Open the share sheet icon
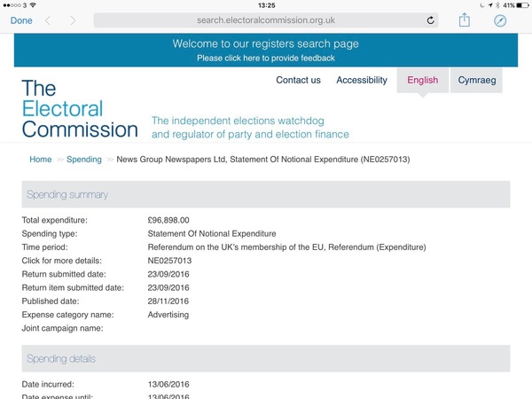This screenshot has height=399, width=532. click(464, 20)
